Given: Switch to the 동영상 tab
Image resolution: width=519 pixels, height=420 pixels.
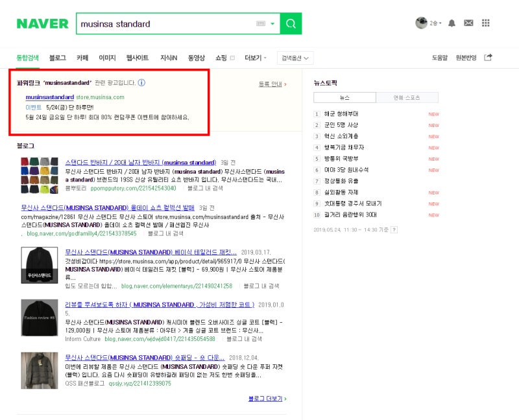Looking at the screenshot, I should coord(197,58).
